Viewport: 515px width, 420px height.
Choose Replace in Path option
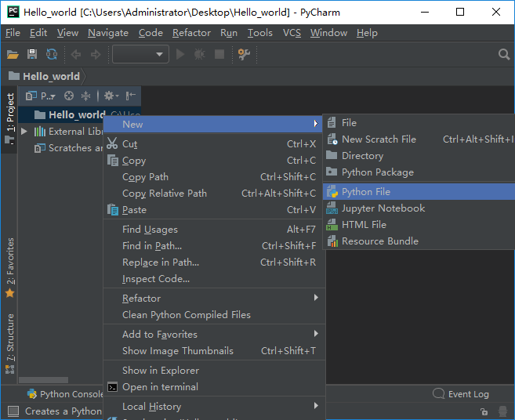pos(214,262)
